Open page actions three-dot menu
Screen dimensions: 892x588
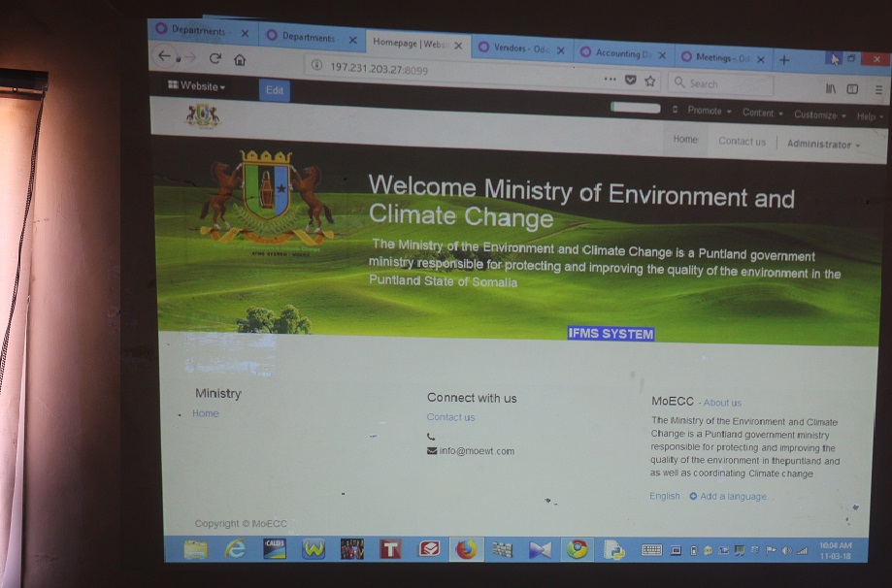(610, 79)
